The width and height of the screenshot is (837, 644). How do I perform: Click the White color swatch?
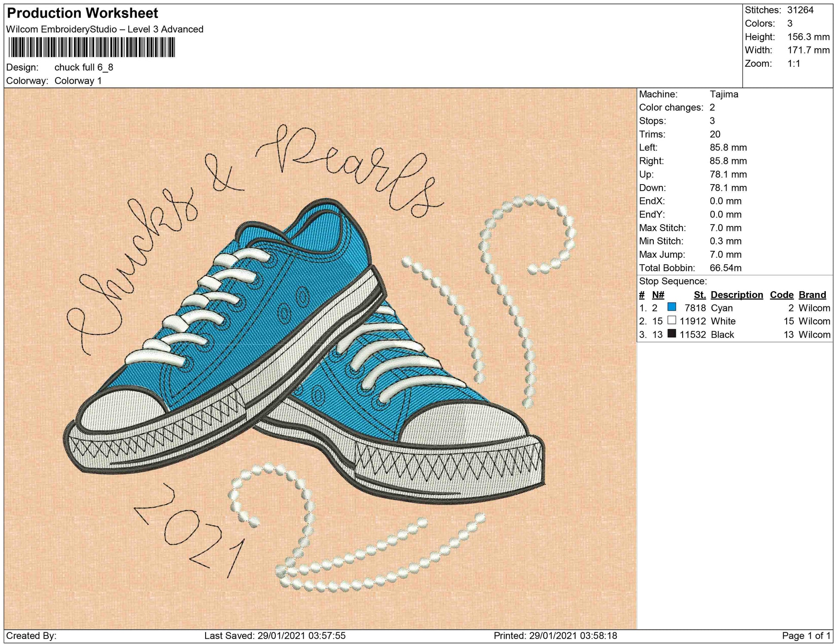tap(671, 320)
